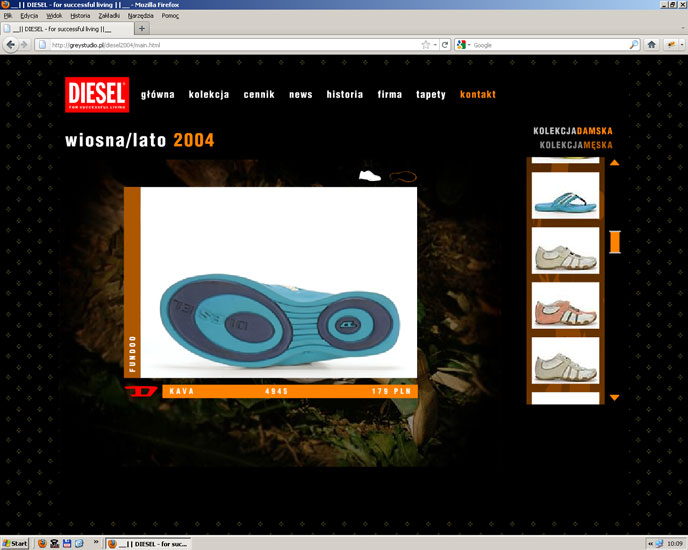This screenshot has width=688, height=550.
Task: Open the kontakt page
Action: coord(478,94)
